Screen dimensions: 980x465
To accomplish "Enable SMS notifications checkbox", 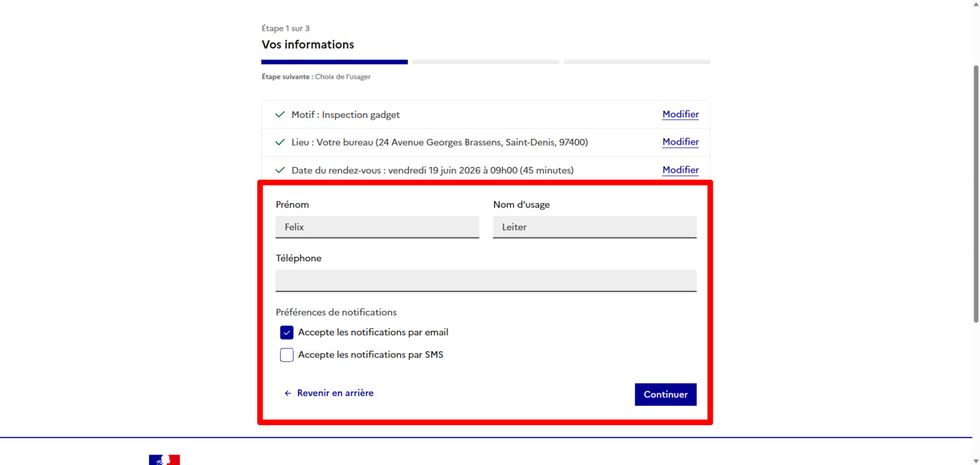I will click(x=286, y=355).
